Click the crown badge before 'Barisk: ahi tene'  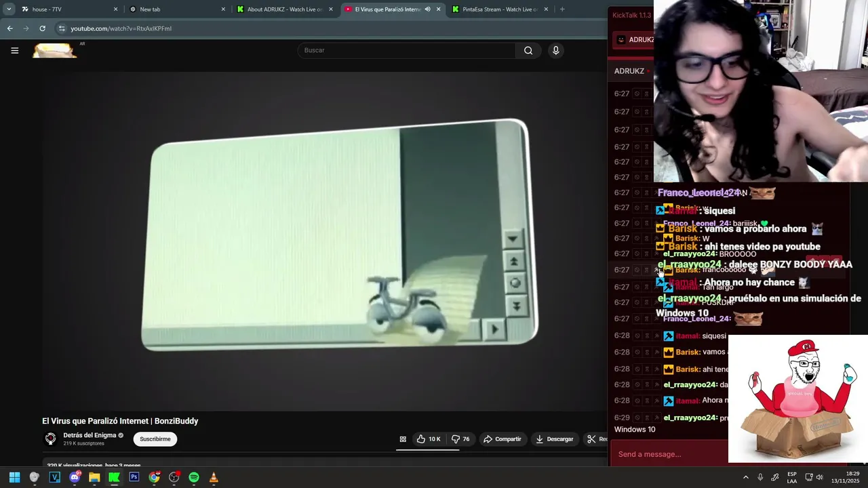pyautogui.click(x=668, y=369)
